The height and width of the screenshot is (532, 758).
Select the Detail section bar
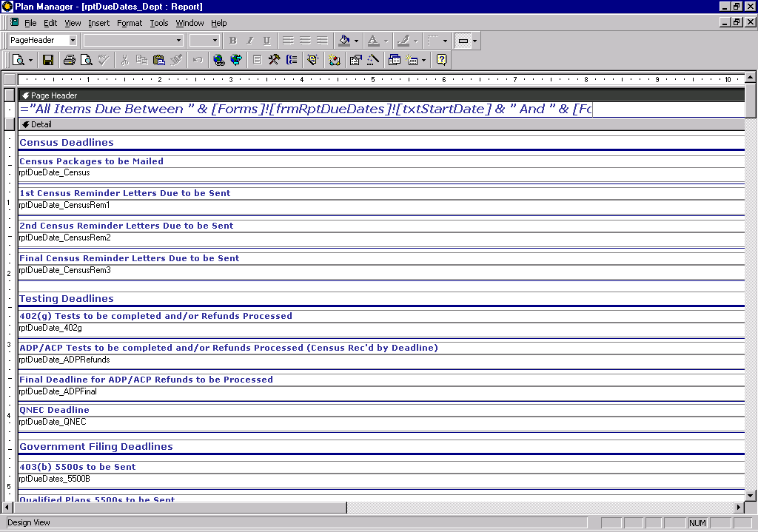(x=370, y=124)
